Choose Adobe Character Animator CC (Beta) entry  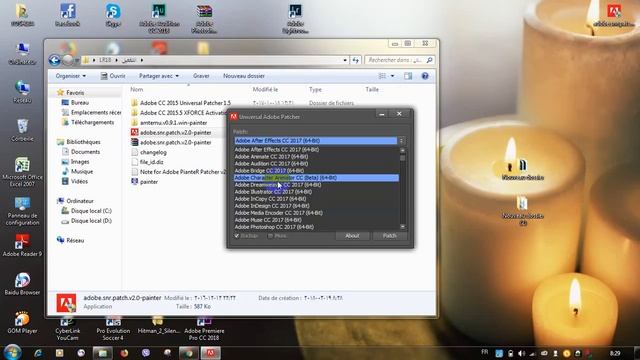pos(316,178)
